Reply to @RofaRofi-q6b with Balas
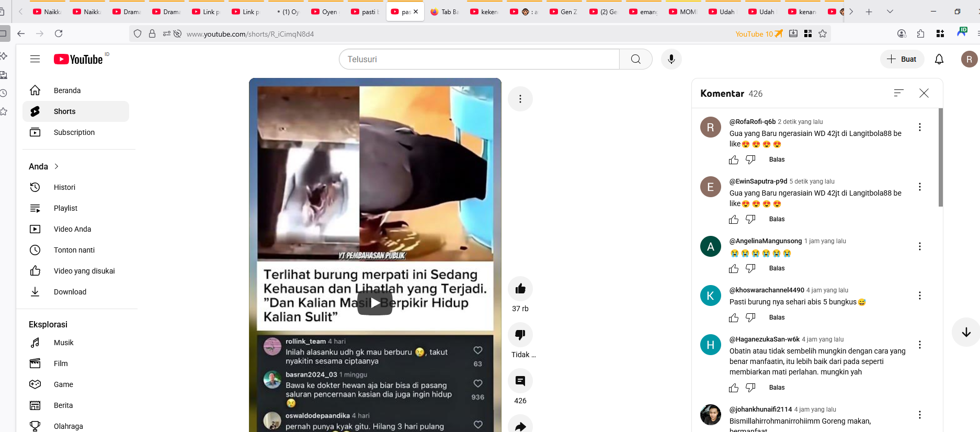 pyautogui.click(x=777, y=160)
